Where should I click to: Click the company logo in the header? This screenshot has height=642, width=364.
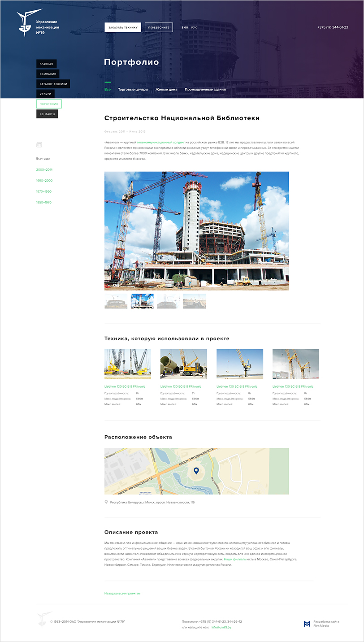click(26, 23)
